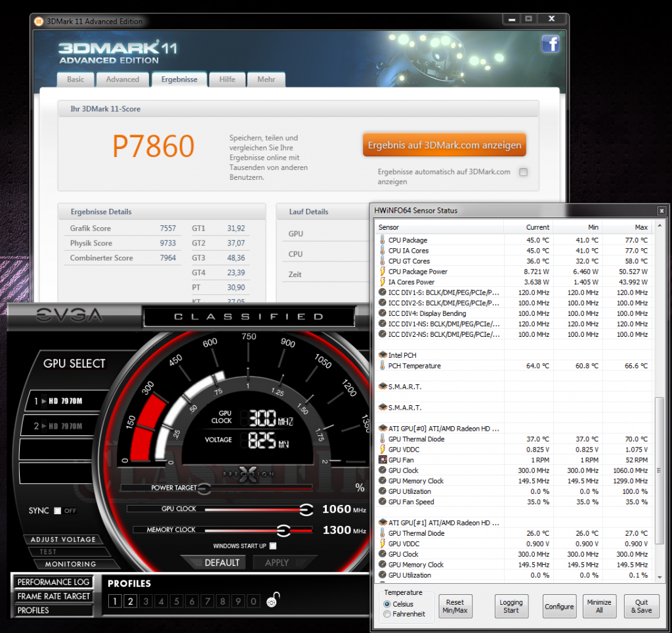Click the Minimize All button

point(599,606)
